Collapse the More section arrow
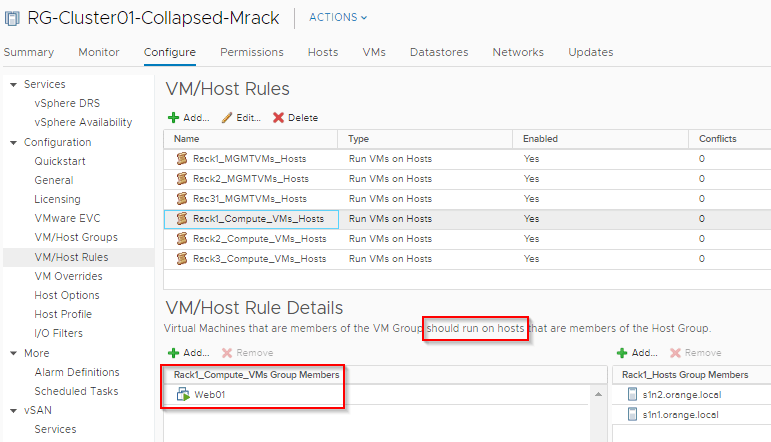Screen dimensions: 771x442 [x=13, y=354]
